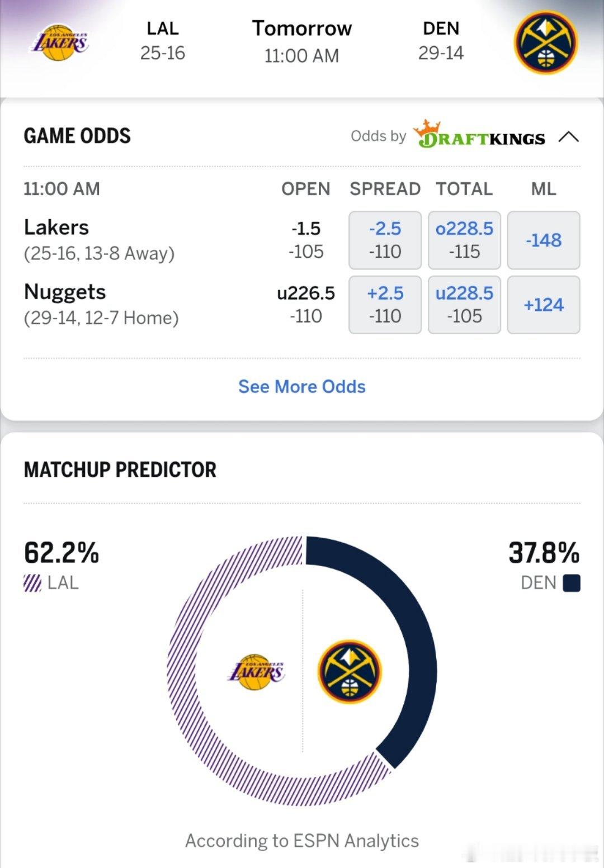The height and width of the screenshot is (868, 604).
Task: Expand the Nuggets under 228.5 total box
Action: tap(464, 305)
